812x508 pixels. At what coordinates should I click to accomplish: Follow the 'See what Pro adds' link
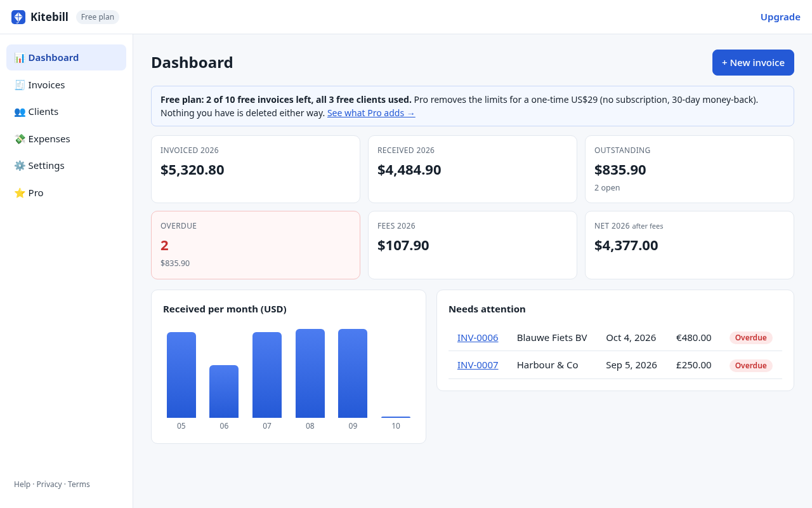[x=371, y=113]
